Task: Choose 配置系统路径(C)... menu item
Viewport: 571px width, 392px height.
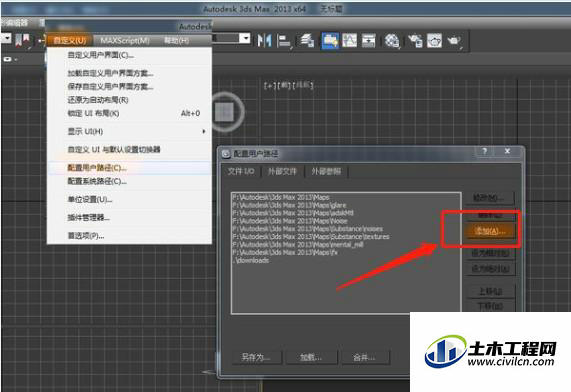Action: coord(129,181)
